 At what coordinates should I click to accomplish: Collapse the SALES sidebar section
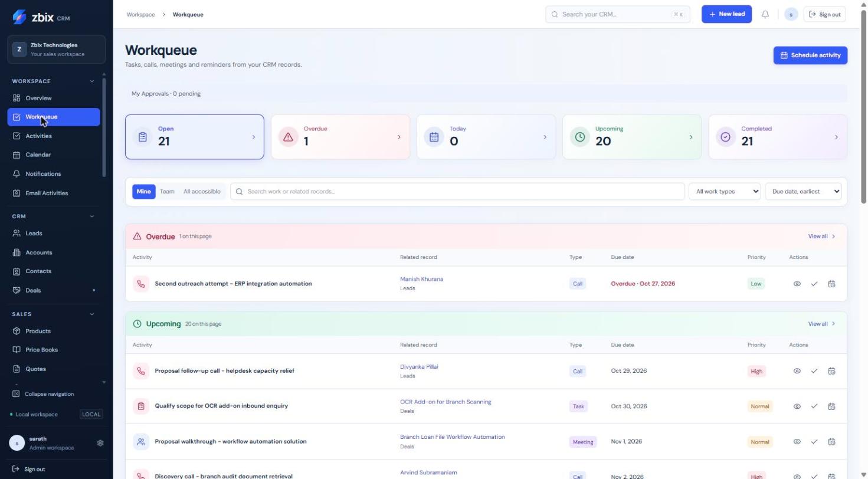coord(91,314)
